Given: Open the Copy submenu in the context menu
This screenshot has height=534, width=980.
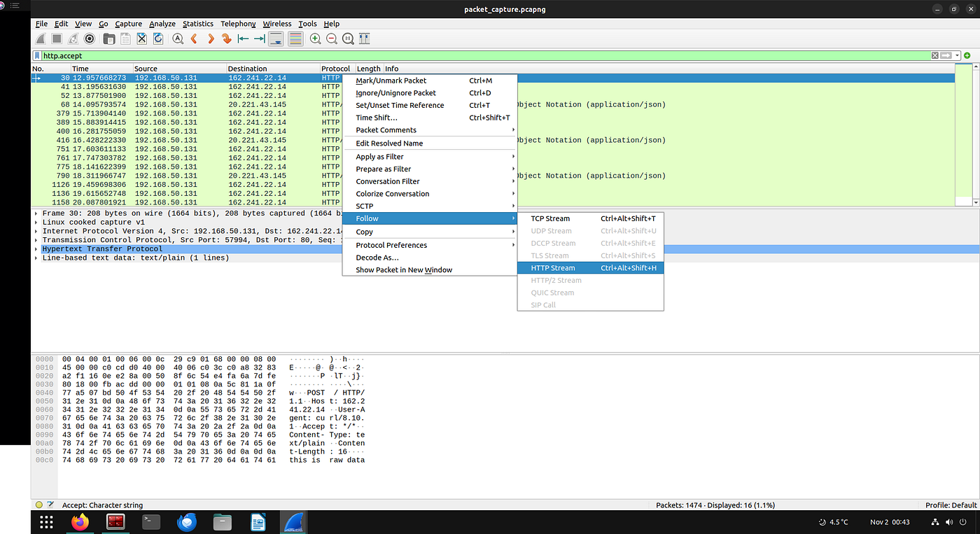Looking at the screenshot, I should click(x=429, y=232).
